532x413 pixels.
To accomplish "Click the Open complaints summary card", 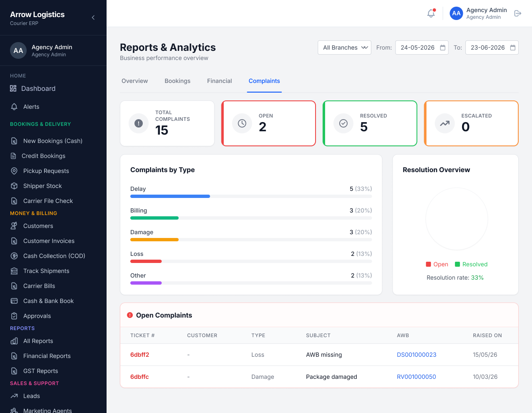I will (x=268, y=123).
